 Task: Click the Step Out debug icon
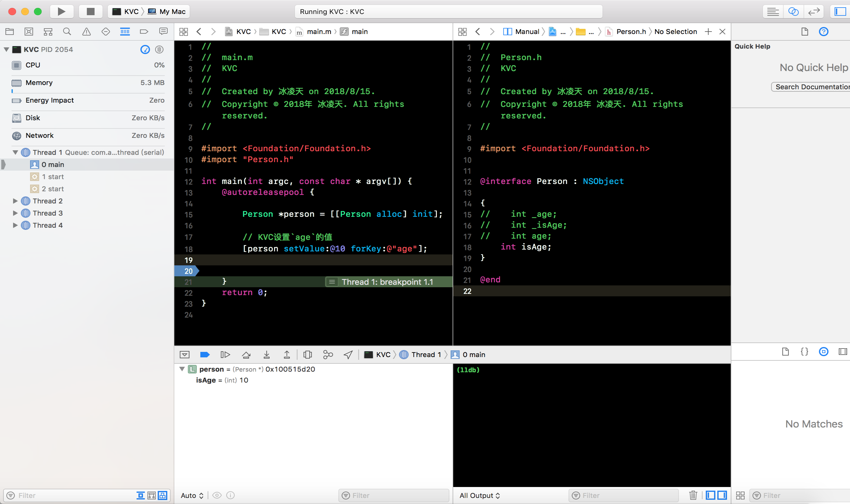pyautogui.click(x=287, y=355)
